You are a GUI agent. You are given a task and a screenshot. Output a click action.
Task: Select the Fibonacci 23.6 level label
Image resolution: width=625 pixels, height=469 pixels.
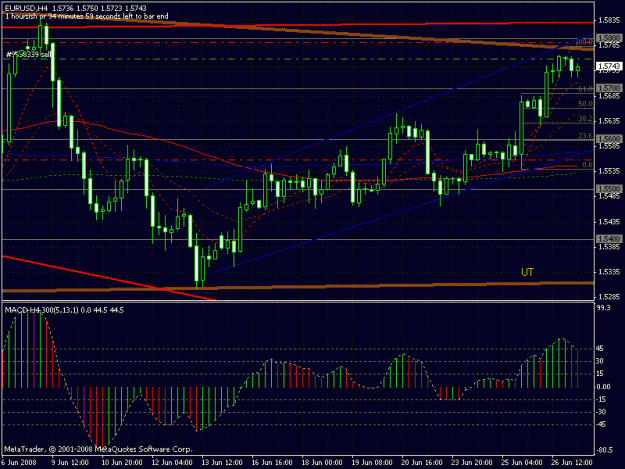click(586, 136)
